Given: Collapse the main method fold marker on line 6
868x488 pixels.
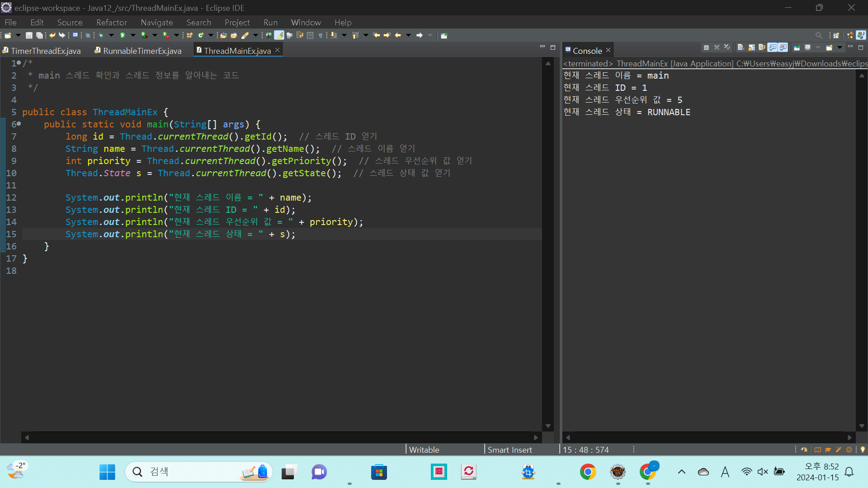Looking at the screenshot, I should (19, 124).
